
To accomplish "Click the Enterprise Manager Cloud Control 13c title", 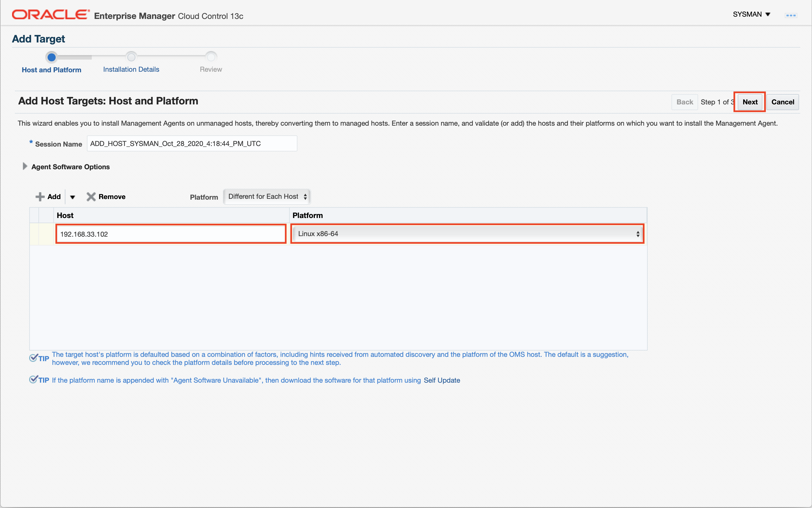I will click(x=169, y=16).
